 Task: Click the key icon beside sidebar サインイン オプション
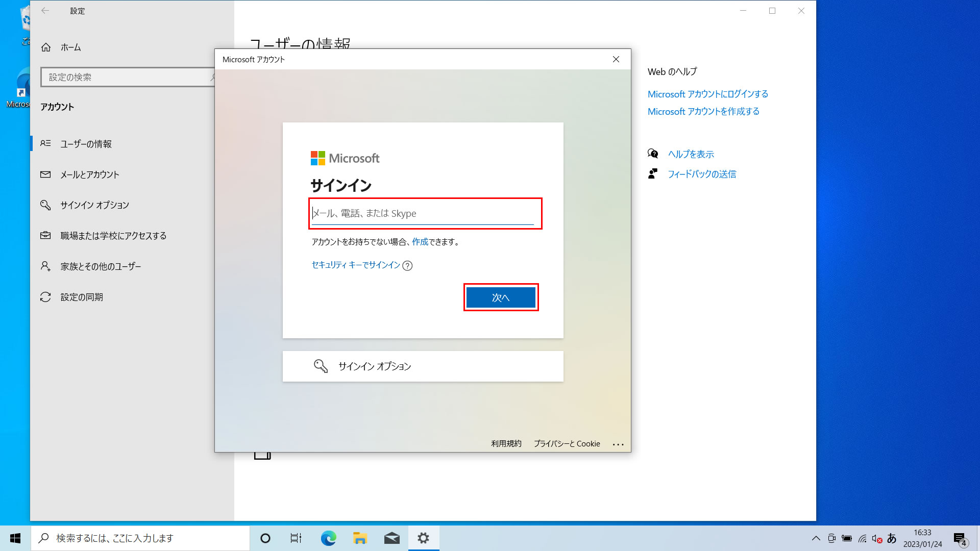(45, 205)
